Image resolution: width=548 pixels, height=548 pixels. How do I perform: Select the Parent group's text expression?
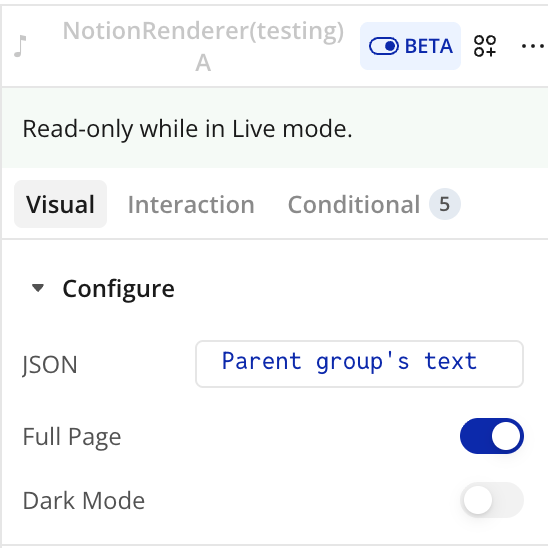click(349, 361)
